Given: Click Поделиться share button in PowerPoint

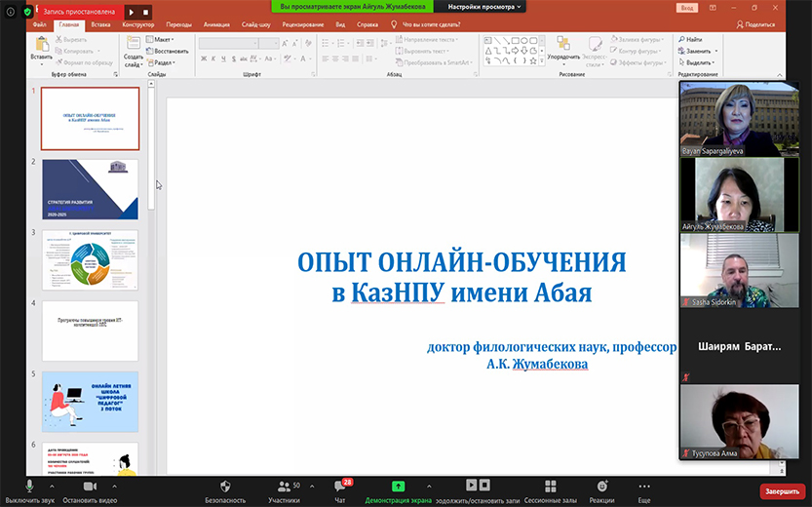Looking at the screenshot, I should click(x=756, y=24).
